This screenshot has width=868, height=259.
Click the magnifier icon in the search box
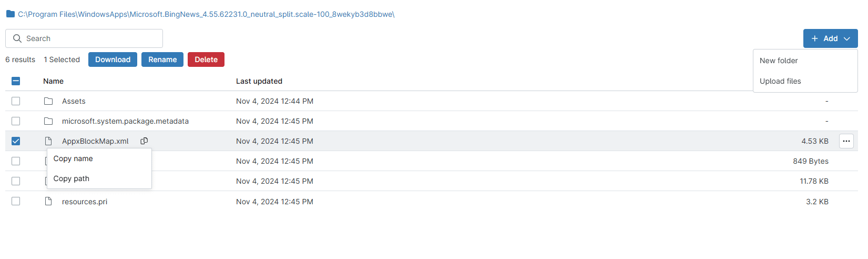click(x=17, y=38)
